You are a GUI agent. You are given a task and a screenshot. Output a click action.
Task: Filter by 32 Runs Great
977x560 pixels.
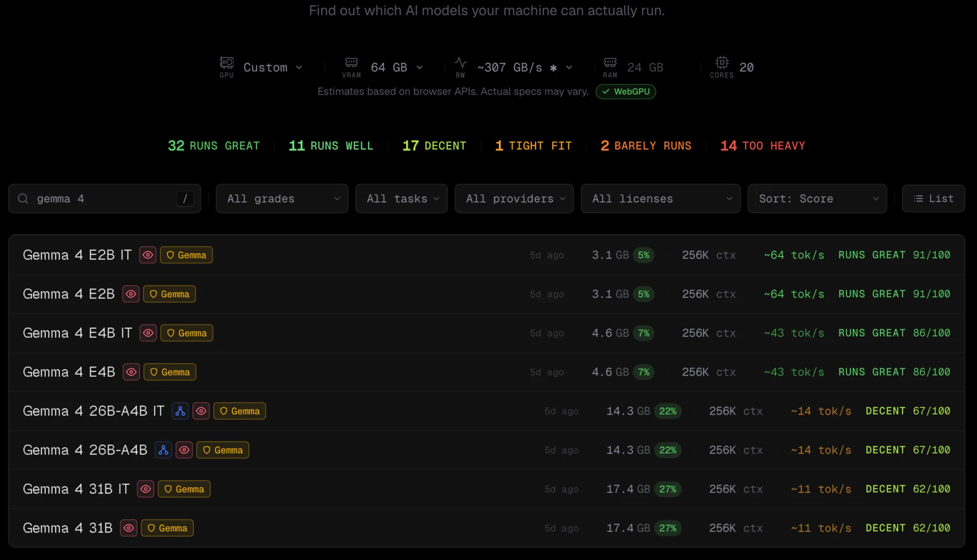pyautogui.click(x=214, y=146)
